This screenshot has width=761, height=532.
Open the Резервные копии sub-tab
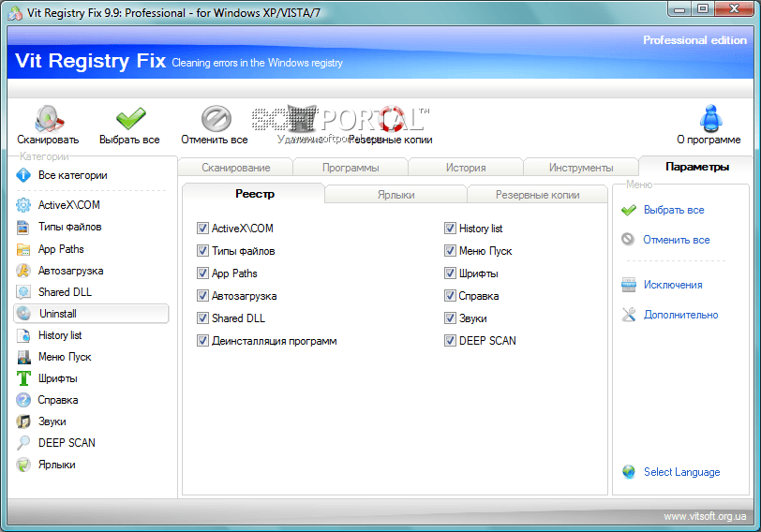(537, 195)
